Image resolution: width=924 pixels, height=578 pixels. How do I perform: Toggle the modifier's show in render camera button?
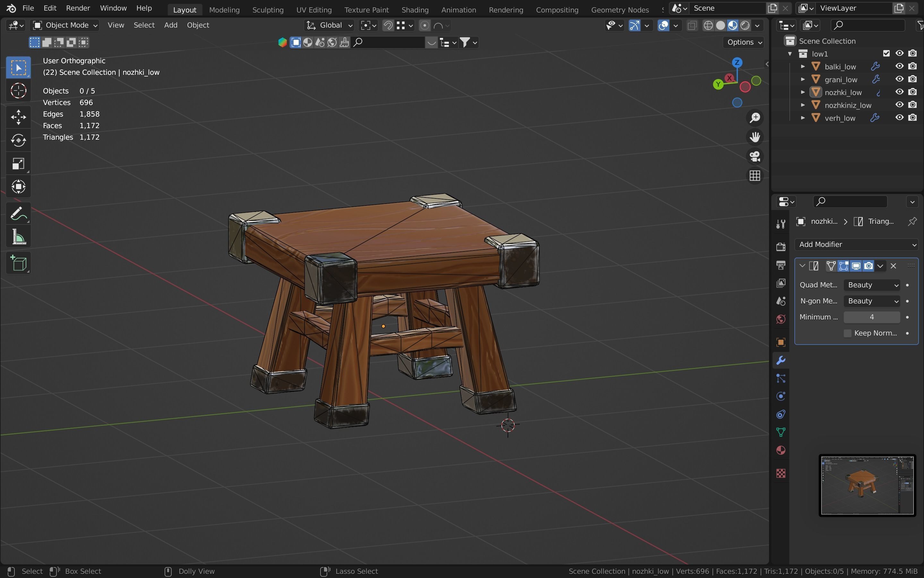pyautogui.click(x=868, y=266)
